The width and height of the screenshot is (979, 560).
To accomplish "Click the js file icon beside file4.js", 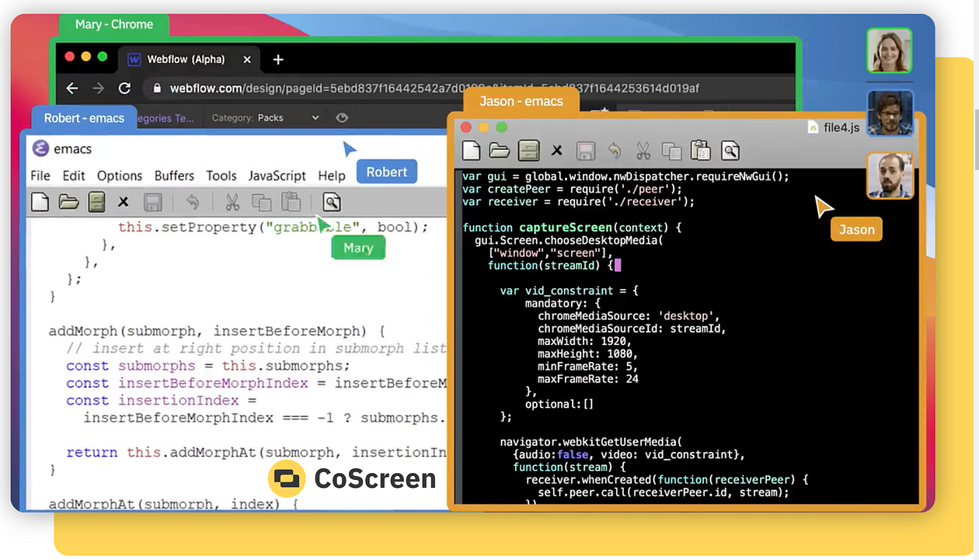I will tap(813, 127).
